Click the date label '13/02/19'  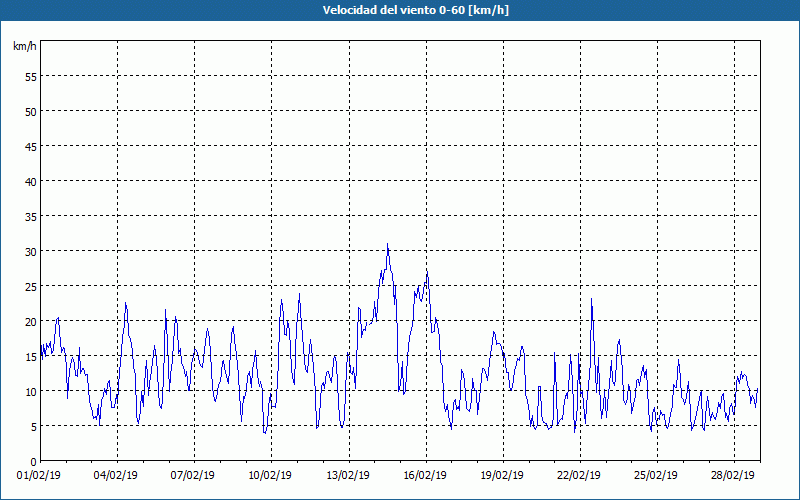(x=348, y=475)
